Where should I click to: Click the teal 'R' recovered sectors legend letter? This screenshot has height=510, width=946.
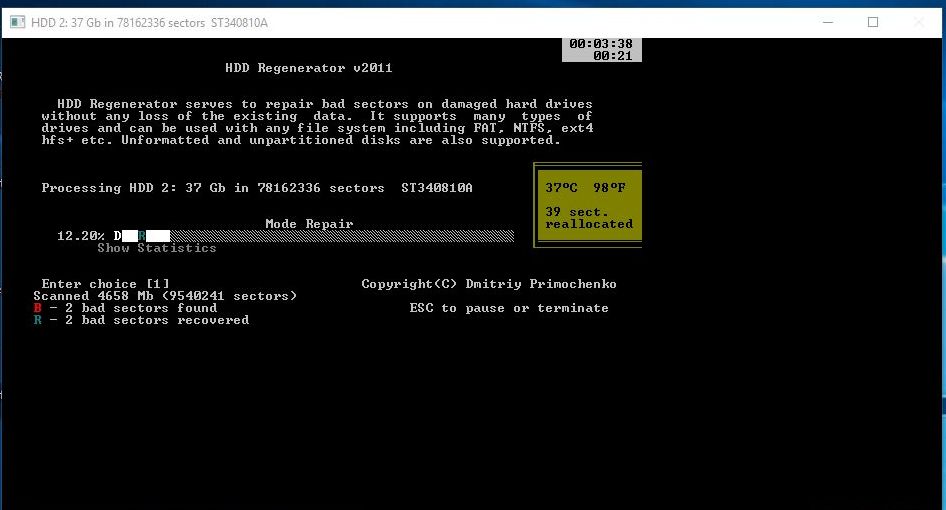(x=37, y=320)
